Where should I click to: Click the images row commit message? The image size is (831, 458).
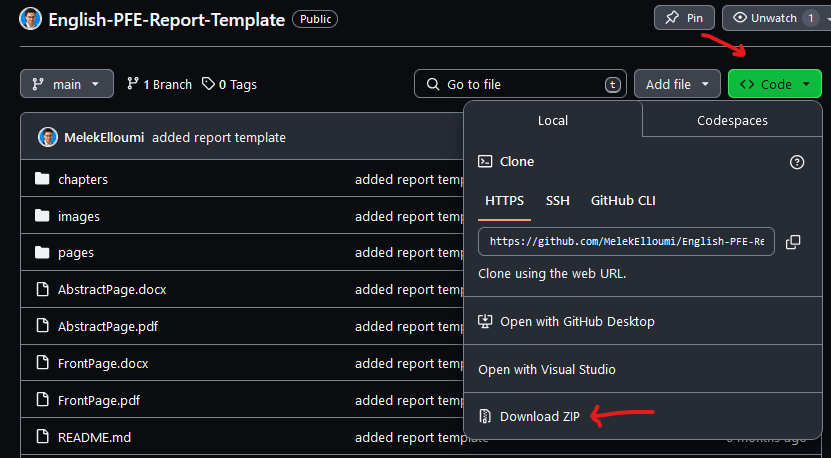[x=410, y=216]
